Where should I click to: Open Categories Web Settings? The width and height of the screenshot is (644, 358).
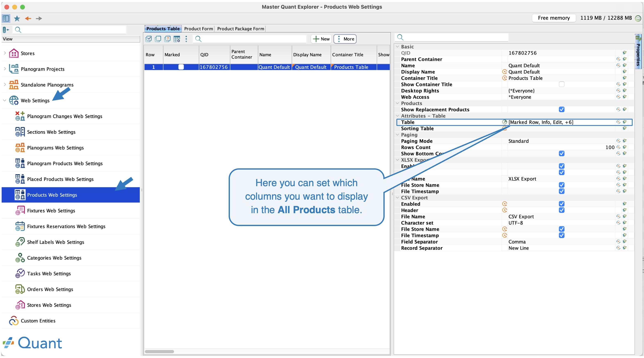click(54, 258)
